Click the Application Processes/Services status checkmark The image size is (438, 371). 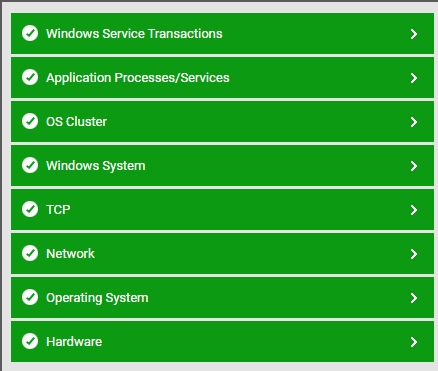(x=30, y=77)
